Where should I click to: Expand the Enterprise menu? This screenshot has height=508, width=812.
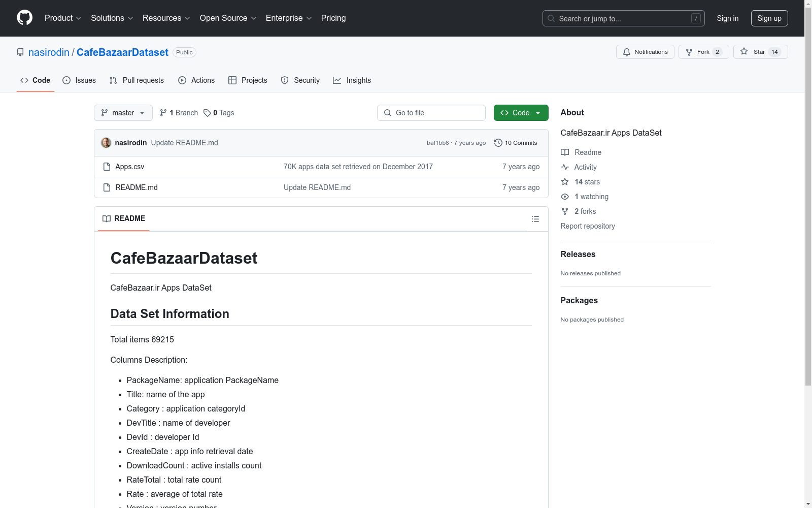point(288,18)
